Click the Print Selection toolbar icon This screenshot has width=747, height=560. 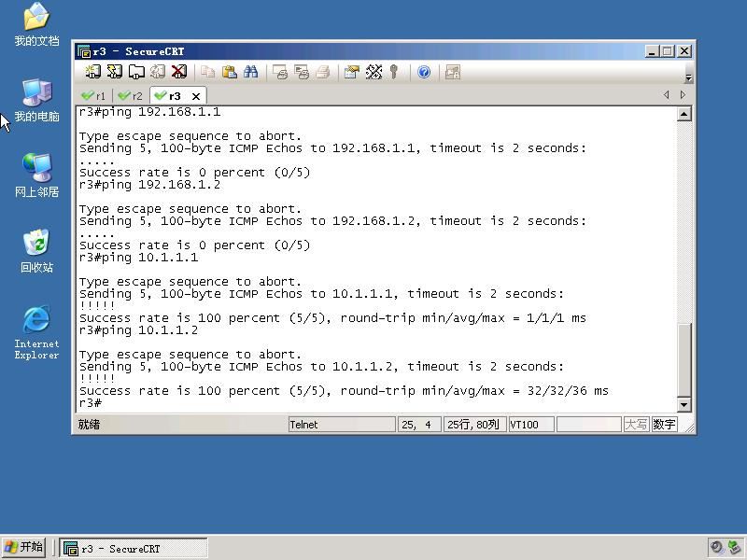(302, 72)
